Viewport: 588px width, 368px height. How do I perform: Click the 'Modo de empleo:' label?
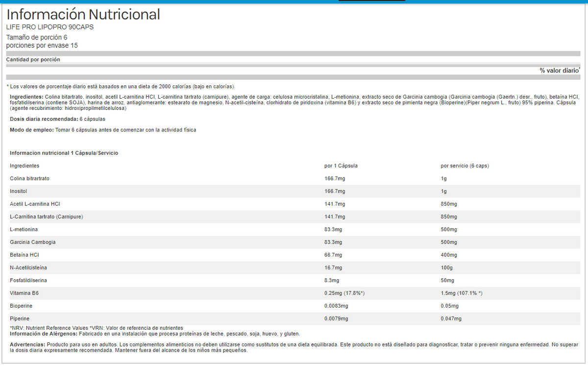29,130
